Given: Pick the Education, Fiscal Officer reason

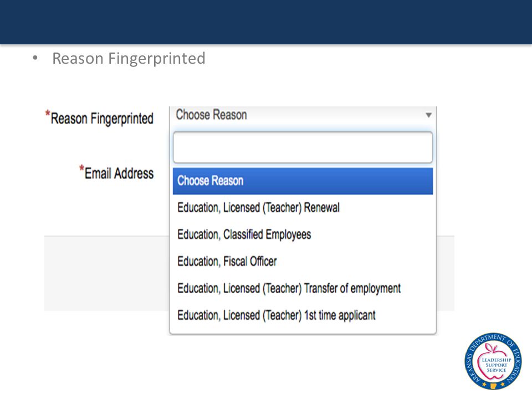Looking at the screenshot, I should 227,261.
